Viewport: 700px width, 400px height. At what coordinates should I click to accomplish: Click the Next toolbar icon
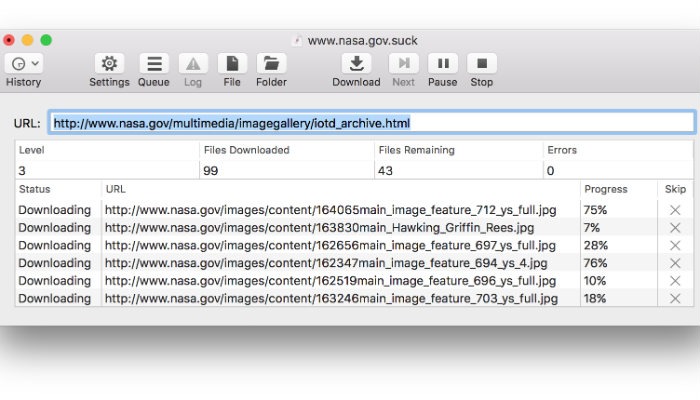pyautogui.click(x=404, y=64)
